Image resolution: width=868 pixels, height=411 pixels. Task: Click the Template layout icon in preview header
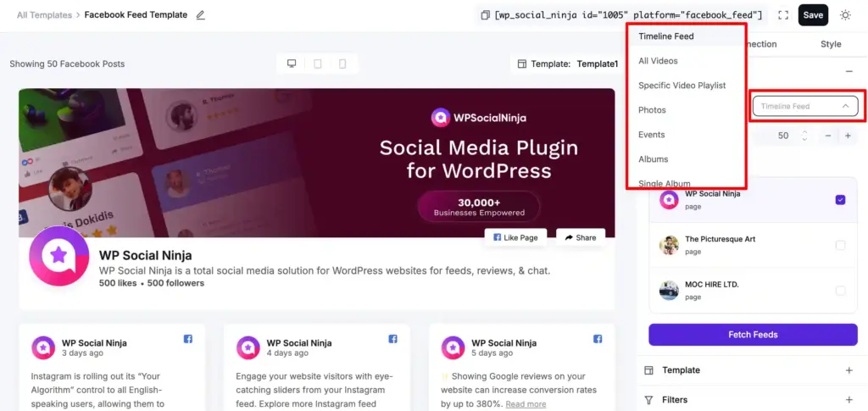[x=522, y=64]
